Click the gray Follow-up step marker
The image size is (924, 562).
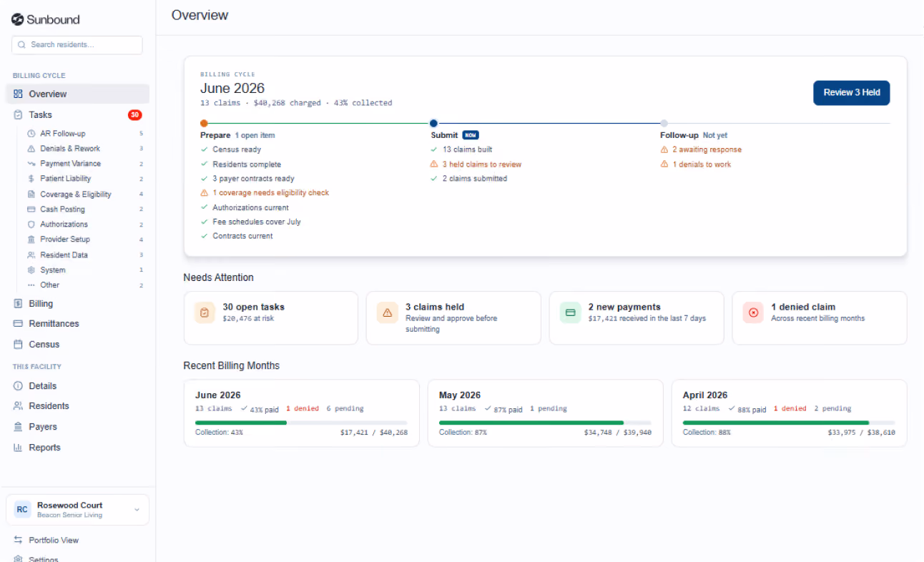coord(664,123)
